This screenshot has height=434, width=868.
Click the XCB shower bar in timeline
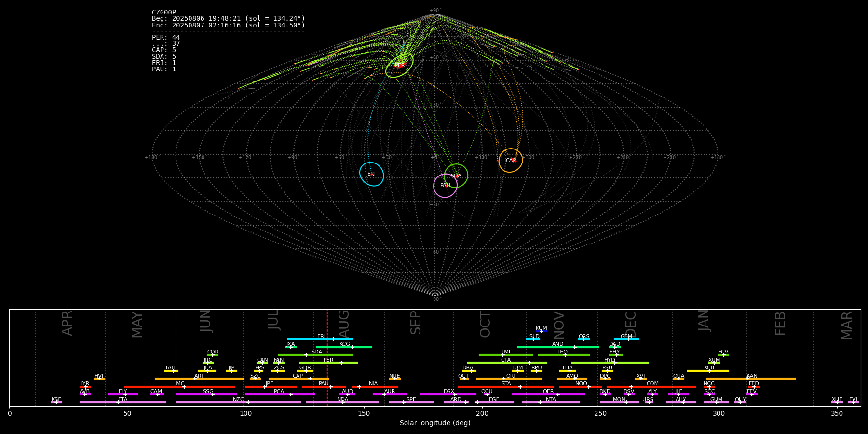tap(708, 370)
